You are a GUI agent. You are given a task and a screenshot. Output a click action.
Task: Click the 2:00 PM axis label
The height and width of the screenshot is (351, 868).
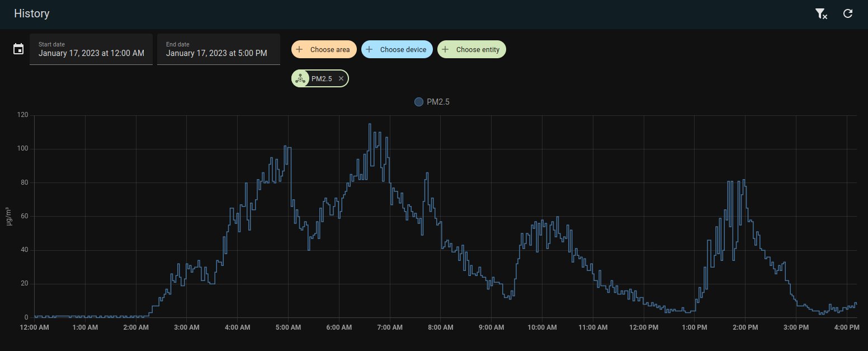click(746, 327)
